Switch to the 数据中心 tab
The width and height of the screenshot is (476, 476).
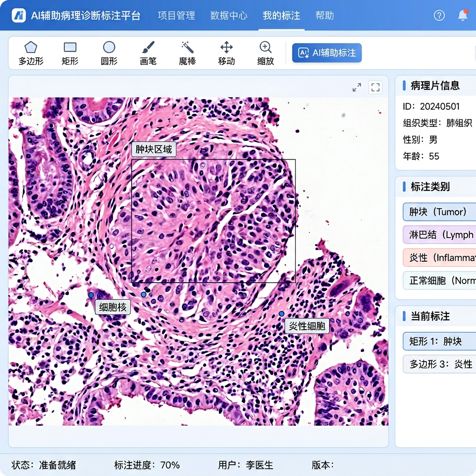click(x=229, y=15)
